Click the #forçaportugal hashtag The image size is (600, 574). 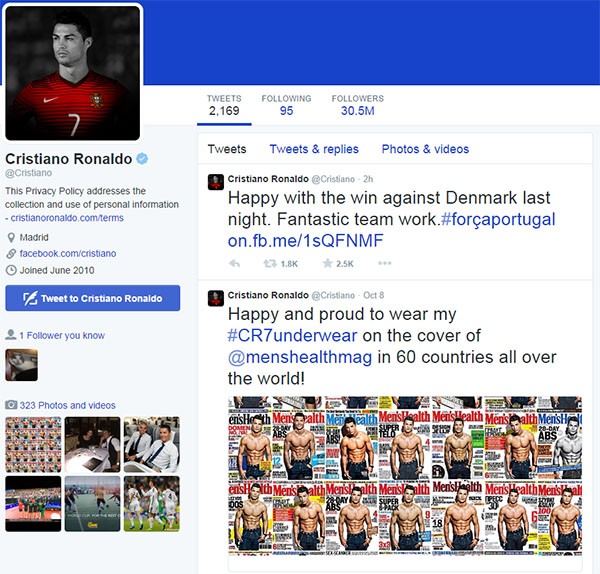pyautogui.click(x=498, y=219)
